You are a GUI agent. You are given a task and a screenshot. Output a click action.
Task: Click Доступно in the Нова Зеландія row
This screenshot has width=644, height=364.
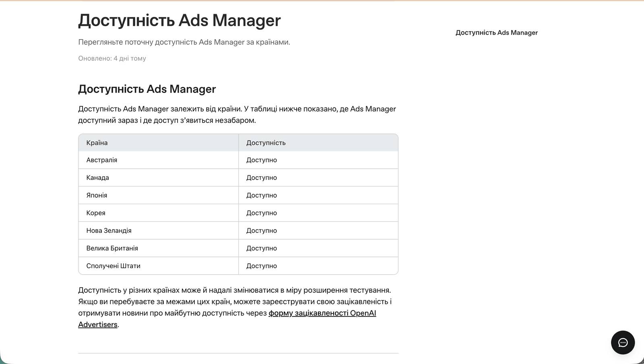click(x=262, y=231)
